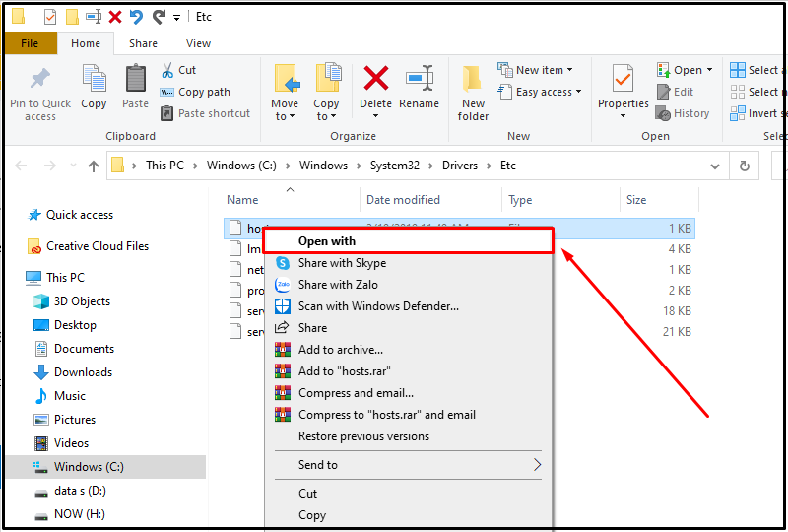Choose Open with from context menu
The width and height of the screenshot is (788, 532).
pyautogui.click(x=408, y=240)
